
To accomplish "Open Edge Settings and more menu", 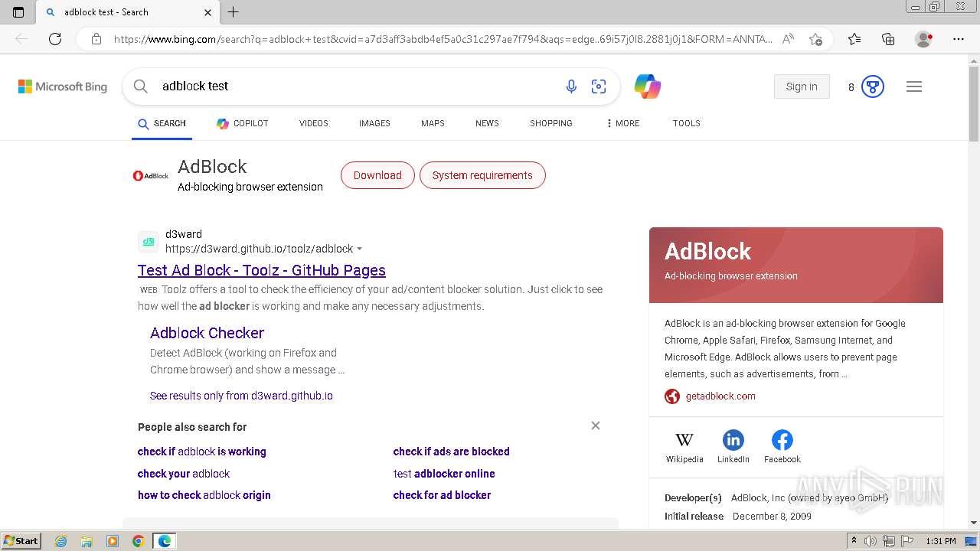I will pos(959,39).
